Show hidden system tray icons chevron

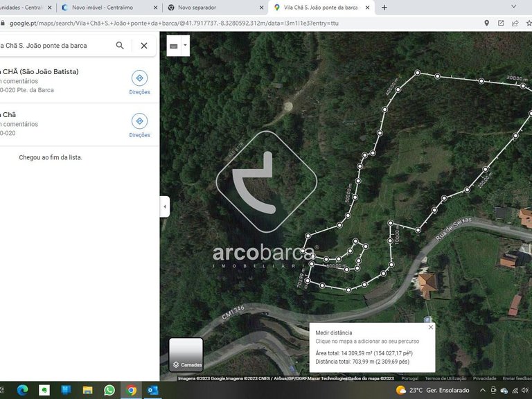click(483, 390)
